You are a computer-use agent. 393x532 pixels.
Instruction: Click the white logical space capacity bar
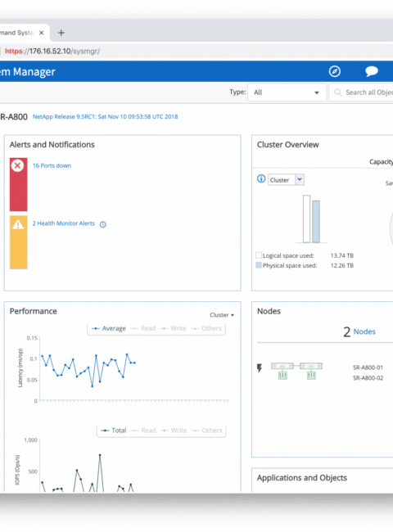click(x=306, y=219)
